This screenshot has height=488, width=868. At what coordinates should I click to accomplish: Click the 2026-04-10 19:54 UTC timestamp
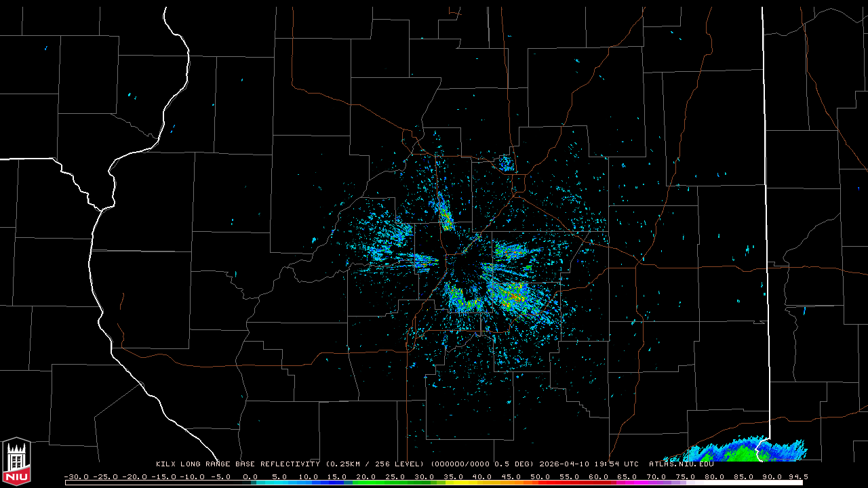tap(589, 464)
